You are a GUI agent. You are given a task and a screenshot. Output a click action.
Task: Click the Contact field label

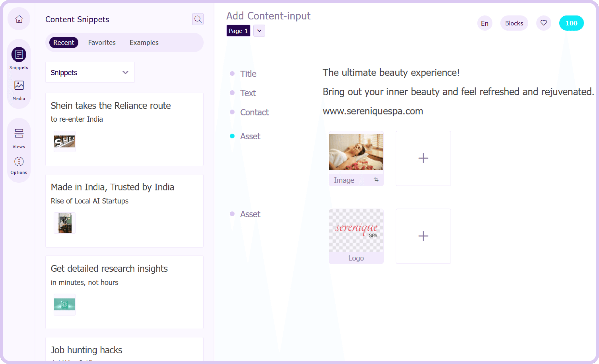[x=254, y=112]
